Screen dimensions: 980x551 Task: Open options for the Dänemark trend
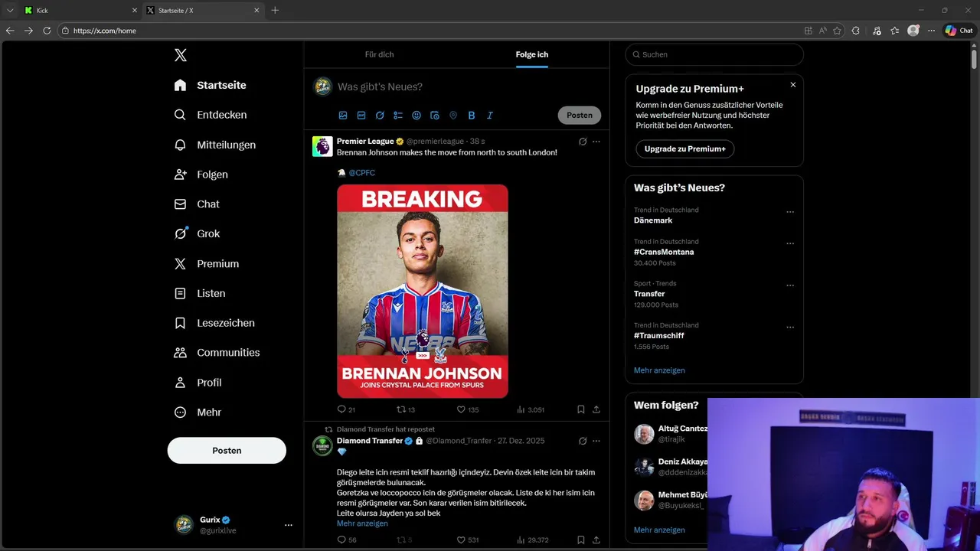click(x=790, y=212)
